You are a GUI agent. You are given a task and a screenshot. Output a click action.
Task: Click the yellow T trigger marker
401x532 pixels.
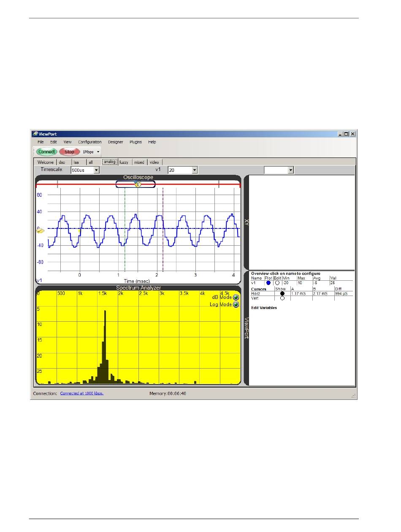click(137, 184)
